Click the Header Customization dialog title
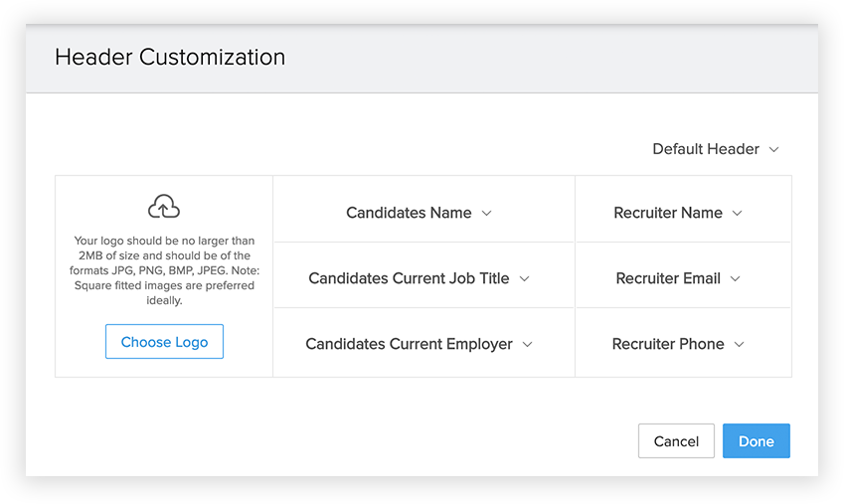This screenshot has width=844, height=504. tap(170, 57)
